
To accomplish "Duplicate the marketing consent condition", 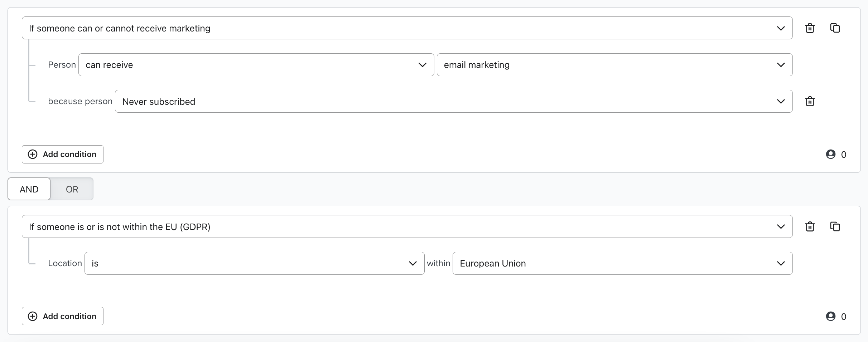I will (x=835, y=28).
